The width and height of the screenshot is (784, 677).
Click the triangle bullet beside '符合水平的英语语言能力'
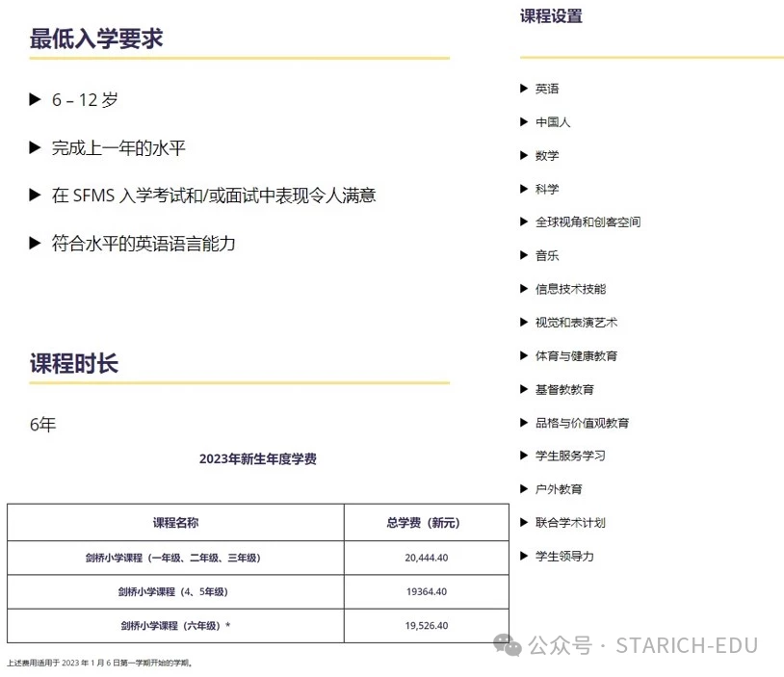(x=35, y=243)
